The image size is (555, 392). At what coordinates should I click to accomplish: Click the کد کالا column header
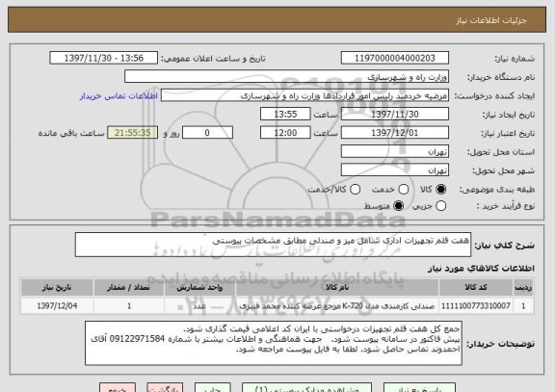pyautogui.click(x=476, y=288)
